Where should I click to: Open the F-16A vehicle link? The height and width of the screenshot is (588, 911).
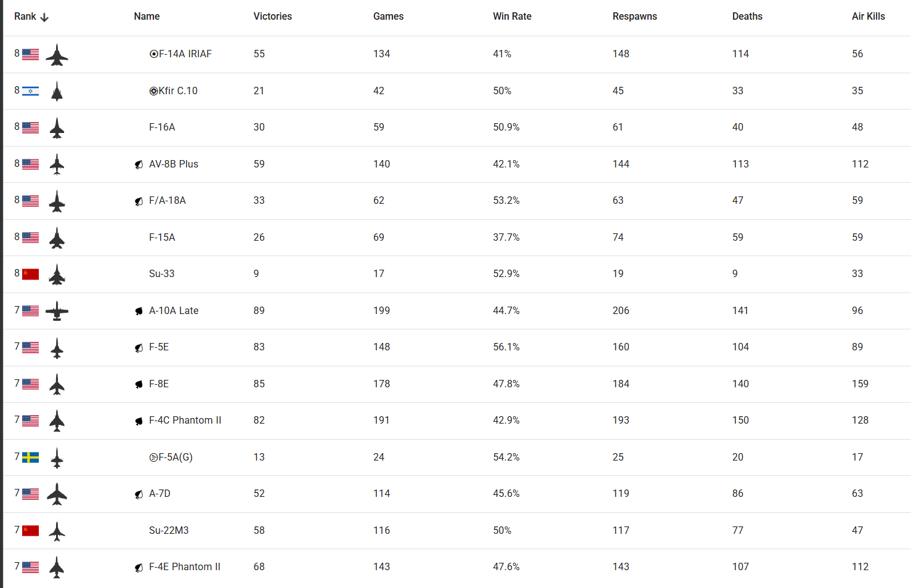click(x=162, y=127)
